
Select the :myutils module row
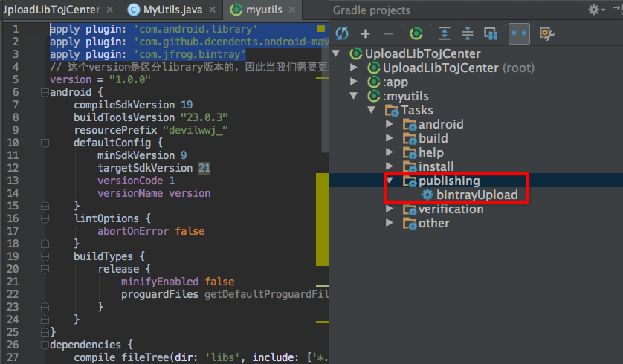coord(476,96)
